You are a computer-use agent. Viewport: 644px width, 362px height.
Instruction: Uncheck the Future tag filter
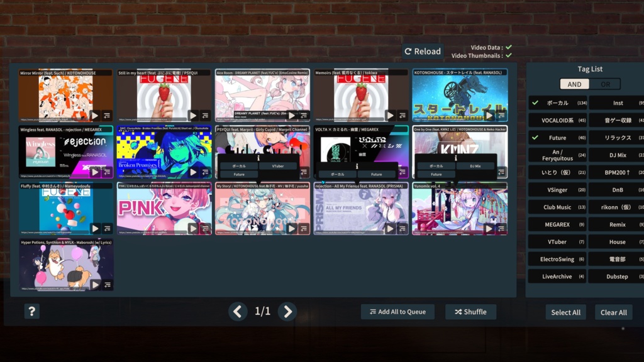pos(557,138)
